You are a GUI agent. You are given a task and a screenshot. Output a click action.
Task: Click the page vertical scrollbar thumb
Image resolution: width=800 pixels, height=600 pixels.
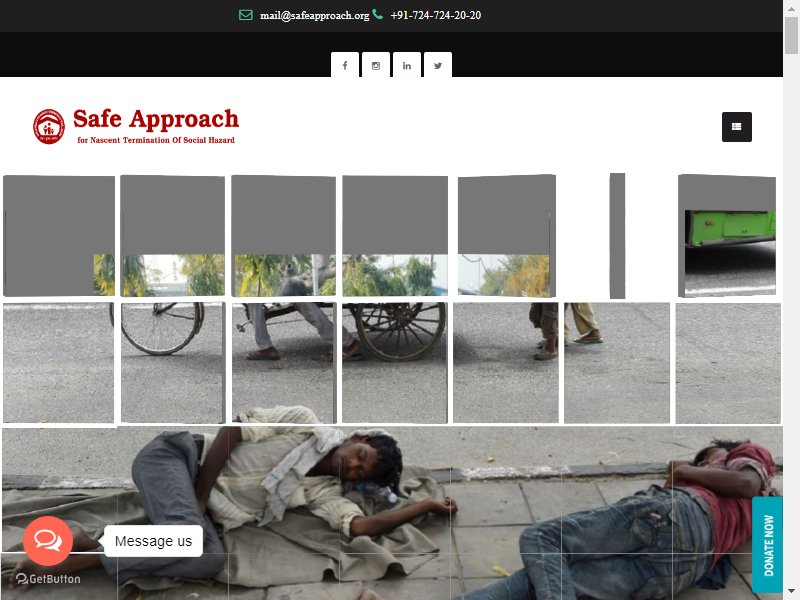click(792, 34)
